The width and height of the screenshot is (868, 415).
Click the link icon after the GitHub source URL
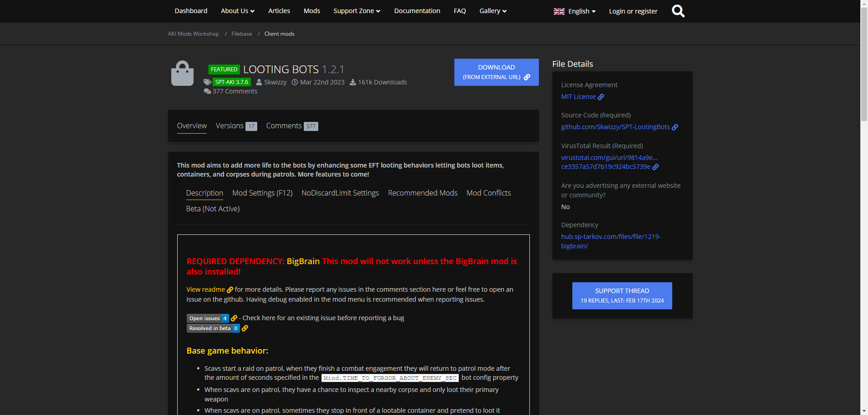tap(675, 127)
